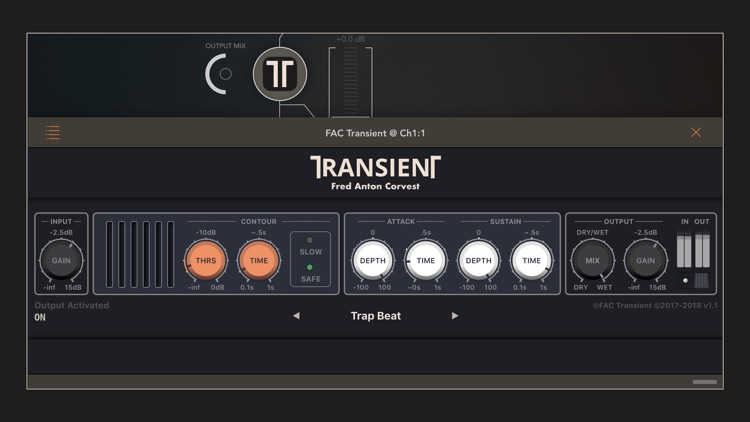Click the small white dot below meters
This screenshot has width=750, height=422.
click(685, 280)
